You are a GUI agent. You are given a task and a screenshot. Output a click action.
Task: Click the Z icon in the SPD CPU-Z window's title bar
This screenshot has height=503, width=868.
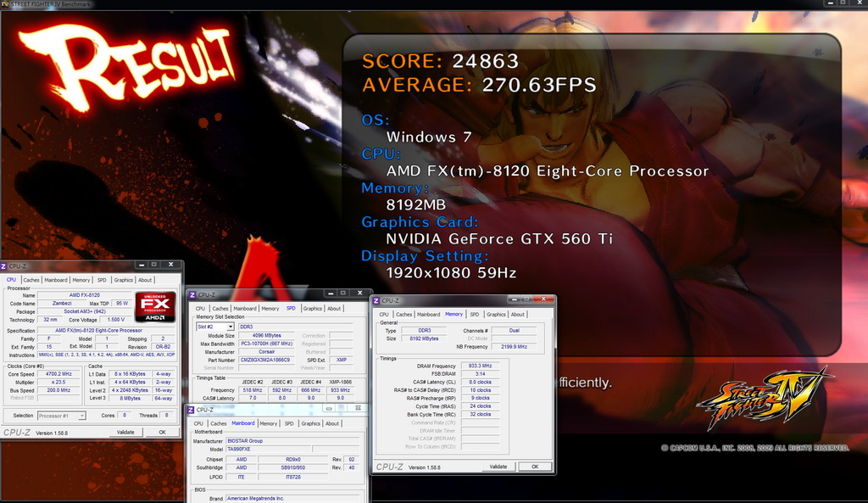pyautogui.click(x=192, y=294)
